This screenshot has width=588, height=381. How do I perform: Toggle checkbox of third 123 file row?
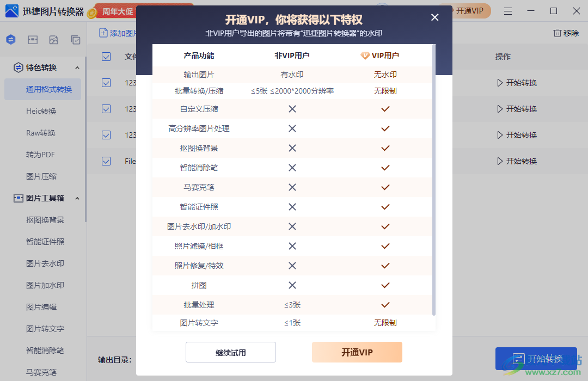pyautogui.click(x=106, y=134)
